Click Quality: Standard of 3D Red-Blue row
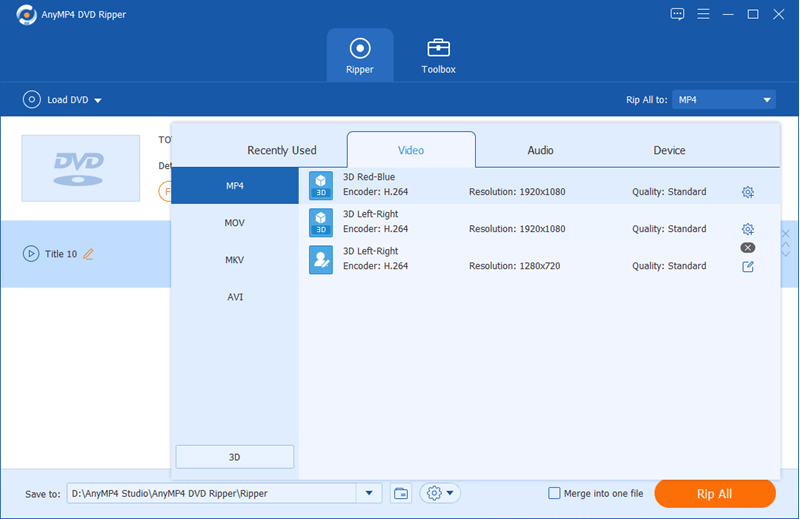The width and height of the screenshot is (800, 519). tap(669, 192)
